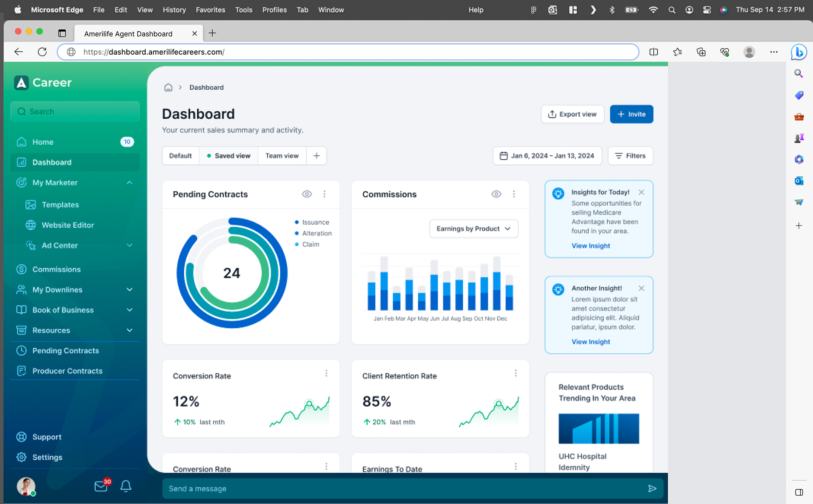View Insight for Medicare Advantage
This screenshot has height=504, width=813.
(x=591, y=246)
